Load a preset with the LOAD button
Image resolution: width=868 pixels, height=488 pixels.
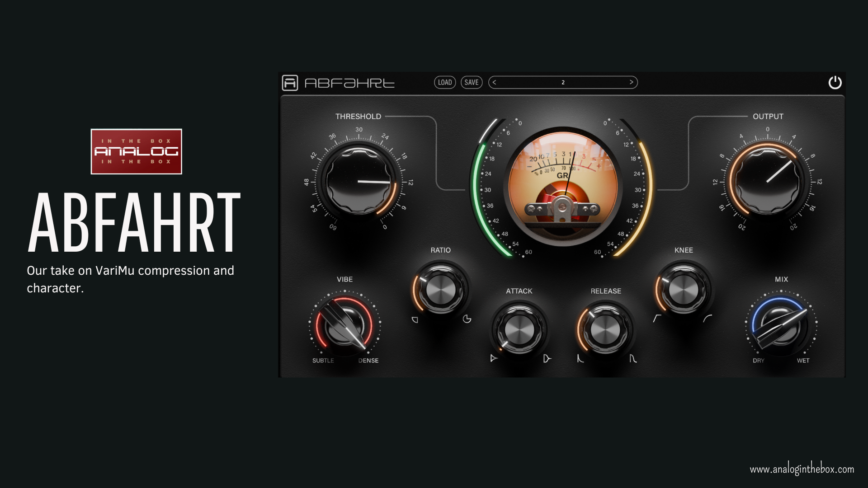(445, 82)
